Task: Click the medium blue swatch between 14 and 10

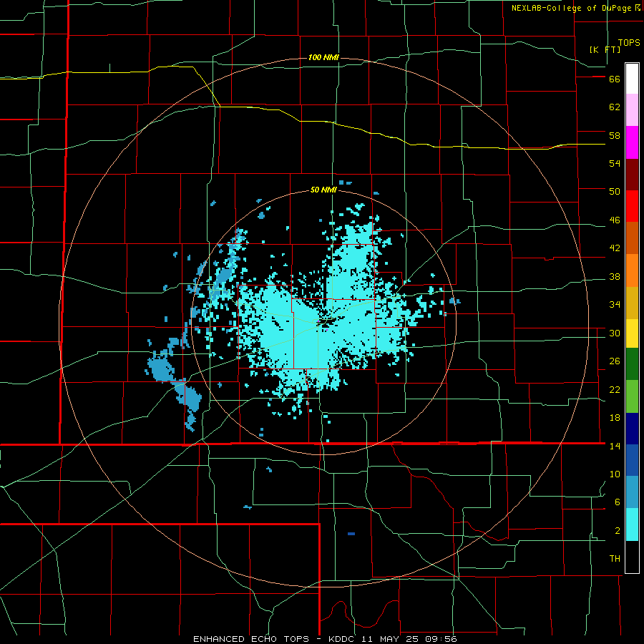Action: pyautogui.click(x=632, y=460)
